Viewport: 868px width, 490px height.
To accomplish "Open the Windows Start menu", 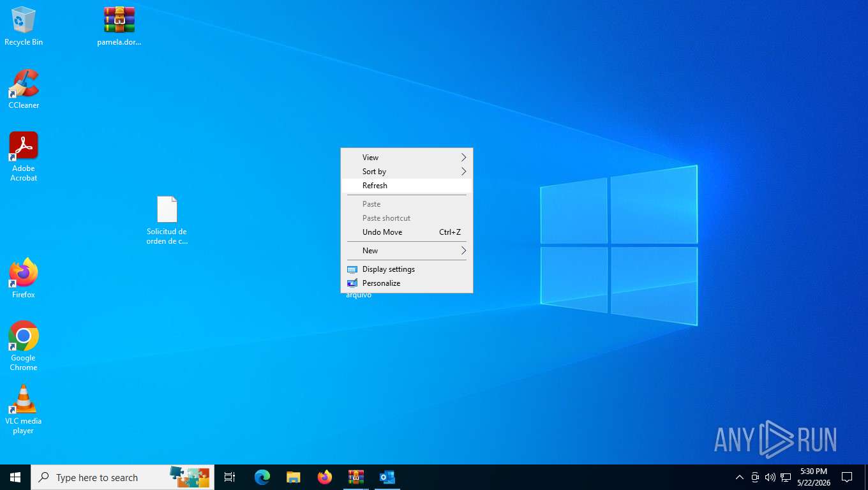I will [15, 477].
